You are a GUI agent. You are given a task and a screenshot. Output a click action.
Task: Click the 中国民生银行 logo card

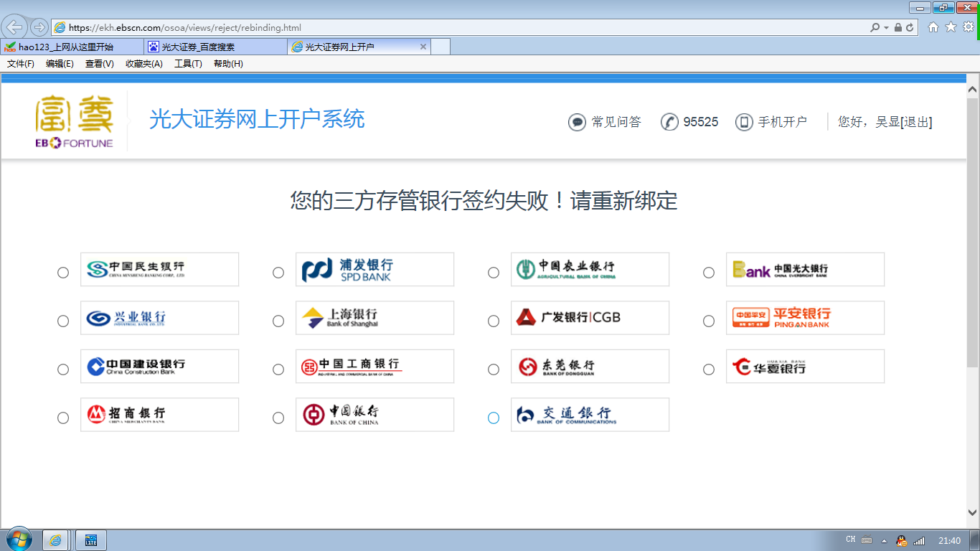(159, 269)
